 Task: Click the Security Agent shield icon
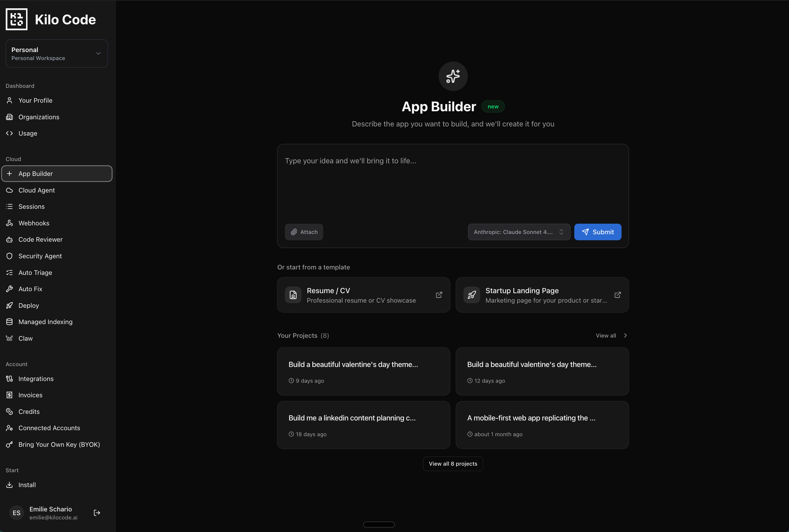pyautogui.click(x=9, y=256)
